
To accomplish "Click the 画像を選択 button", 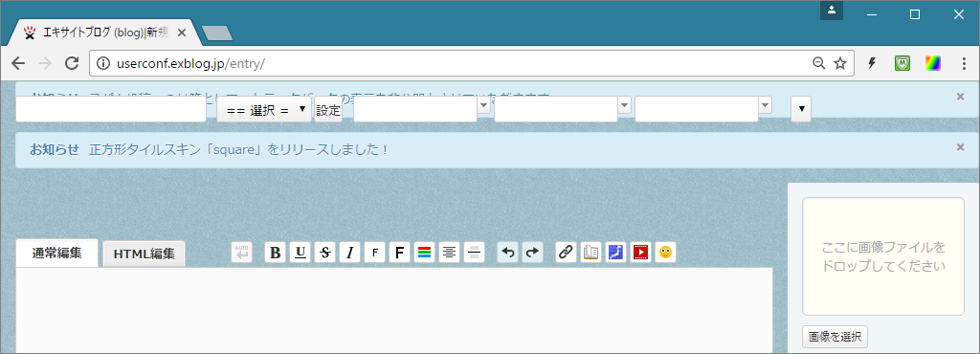I will (x=835, y=337).
